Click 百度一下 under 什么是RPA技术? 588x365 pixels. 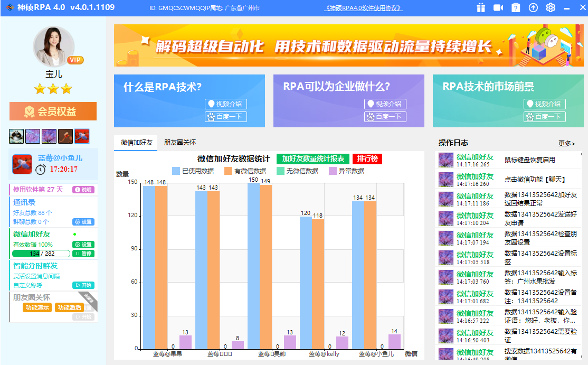226,117
